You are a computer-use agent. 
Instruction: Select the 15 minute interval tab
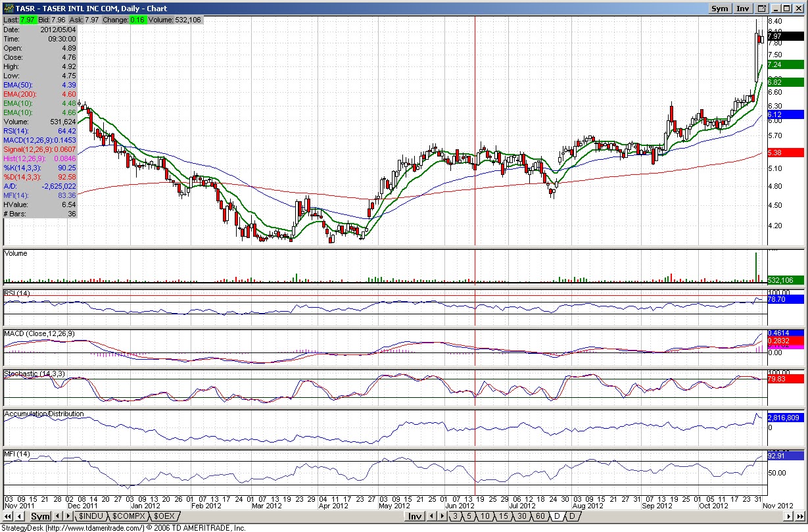coord(503,517)
